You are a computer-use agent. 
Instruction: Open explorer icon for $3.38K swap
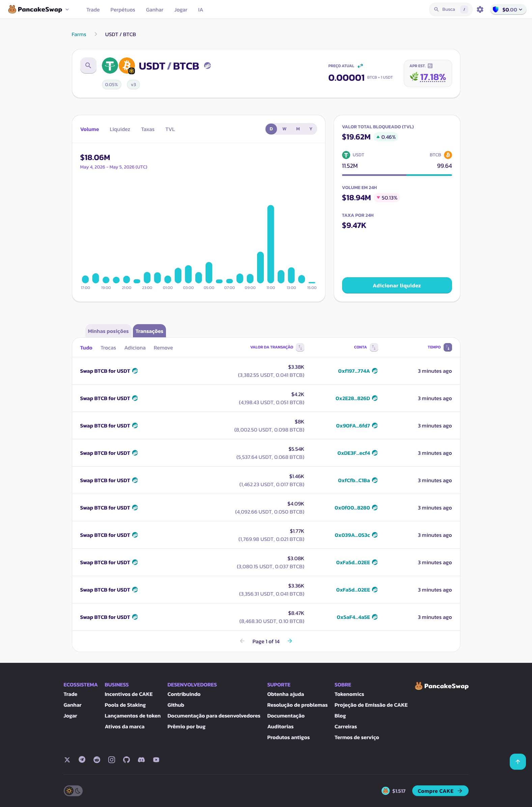pyautogui.click(x=135, y=371)
